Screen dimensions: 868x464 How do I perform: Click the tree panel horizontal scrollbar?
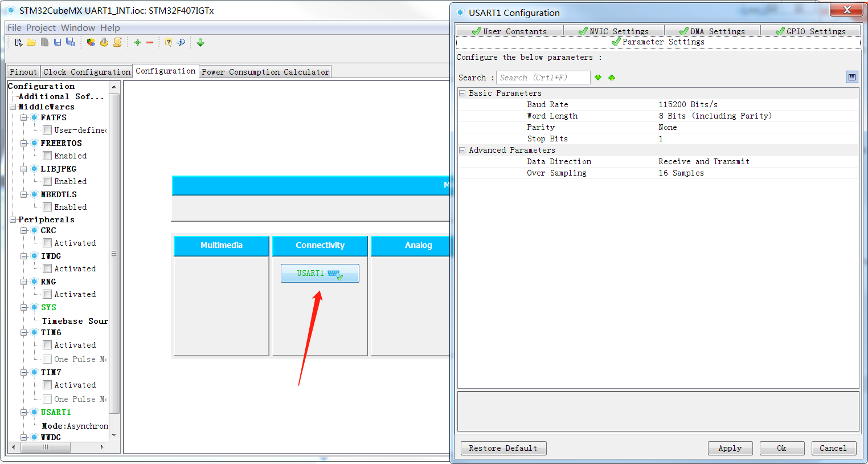[46, 447]
